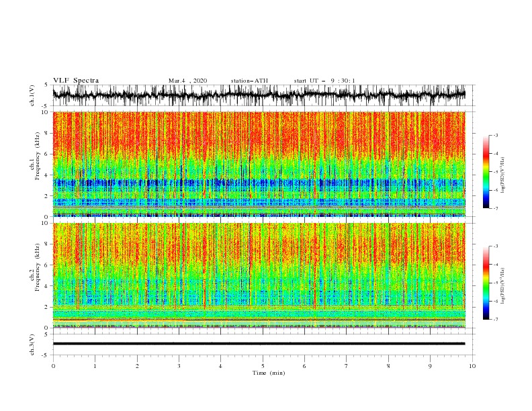Screen dimensions: 532x411
Task: Click the "4" kHz tick on the ch.1 frequency axis
Action: [x=46, y=175]
